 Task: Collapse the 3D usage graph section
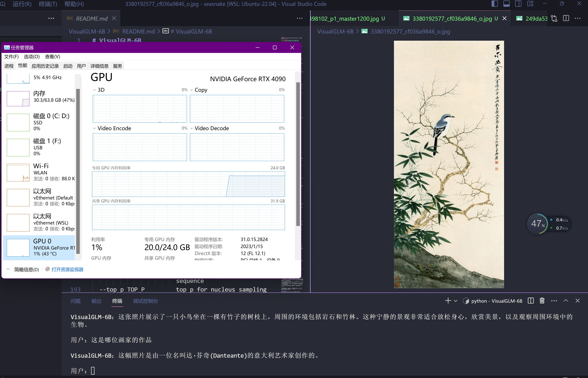94,90
